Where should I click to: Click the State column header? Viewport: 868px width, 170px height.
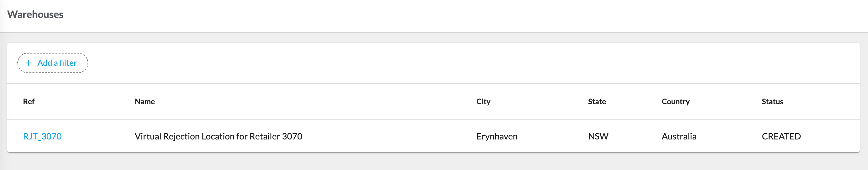pyautogui.click(x=597, y=102)
